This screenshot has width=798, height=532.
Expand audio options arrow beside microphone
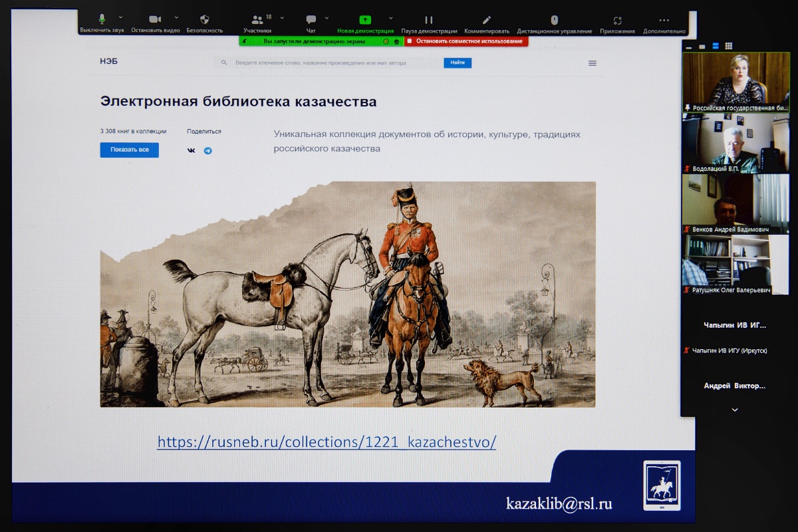120,17
